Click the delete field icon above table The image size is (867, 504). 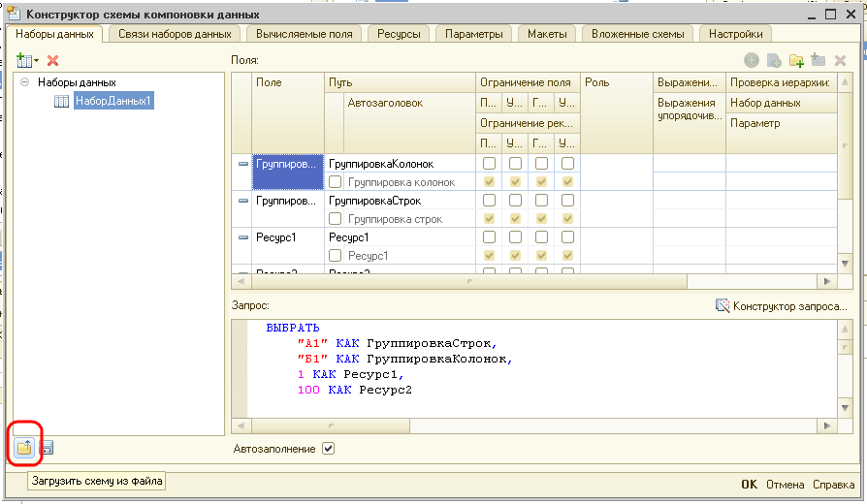coord(840,60)
